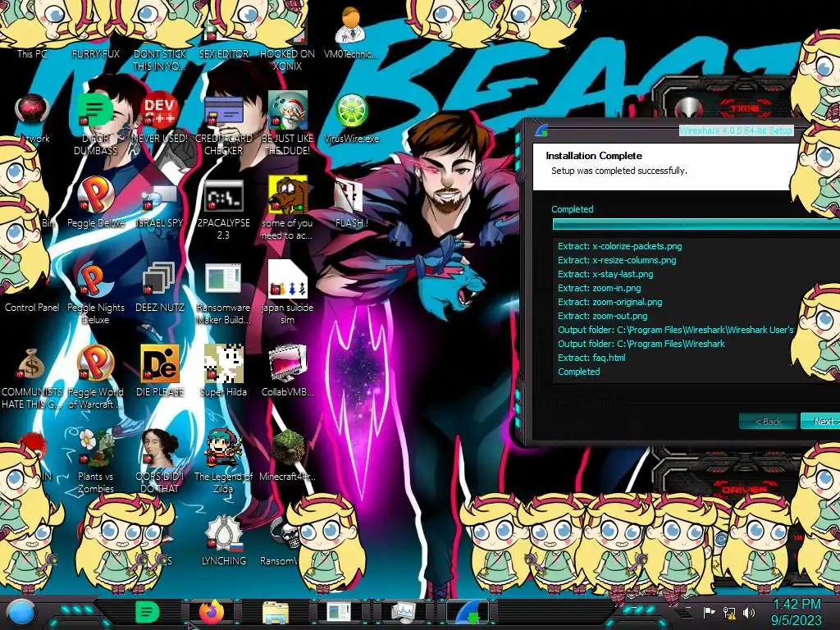This screenshot has width=840, height=630.
Task: Open the CollabVMB monitor icon
Action: click(287, 371)
